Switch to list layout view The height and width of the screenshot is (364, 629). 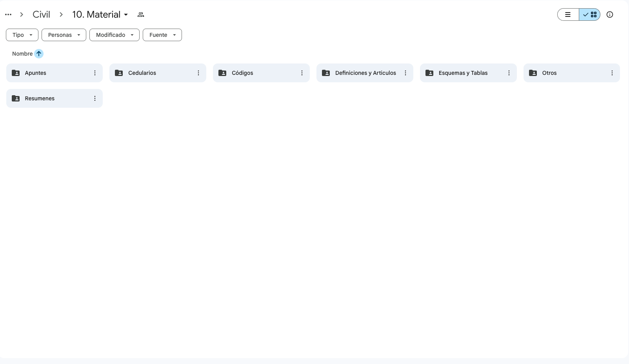point(568,14)
